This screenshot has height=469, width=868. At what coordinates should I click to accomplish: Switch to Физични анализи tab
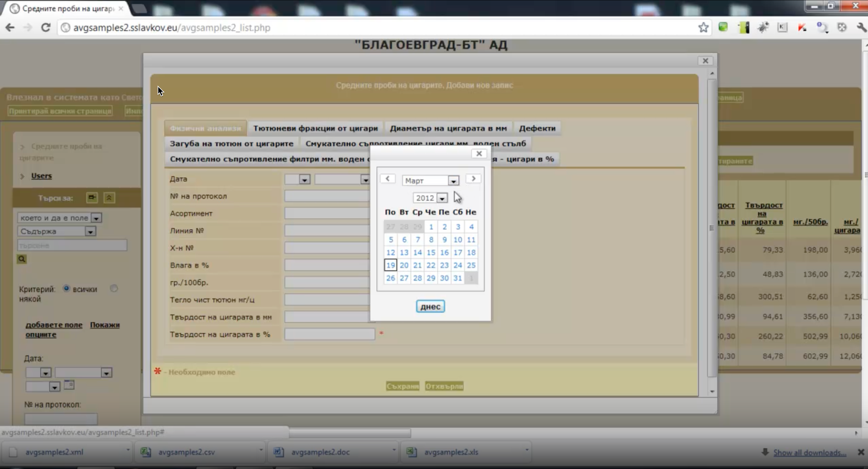tap(205, 128)
